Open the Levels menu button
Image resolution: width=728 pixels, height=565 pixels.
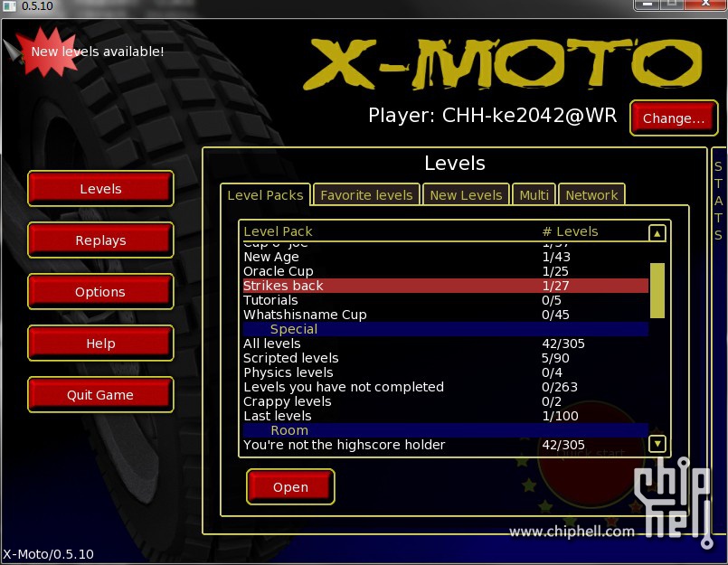click(x=100, y=189)
